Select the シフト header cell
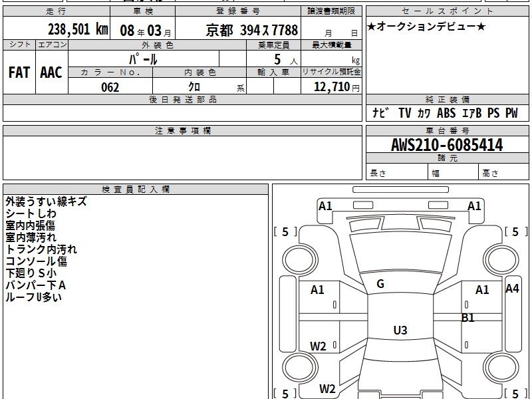This screenshot has height=399, width=532. click(x=19, y=45)
